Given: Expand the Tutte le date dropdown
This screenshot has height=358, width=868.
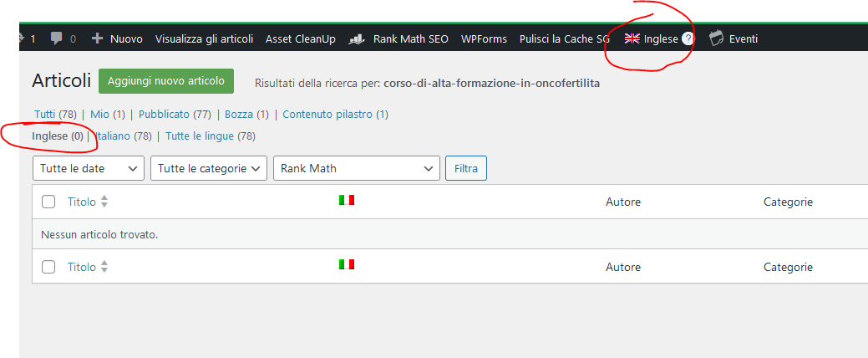Looking at the screenshot, I should pyautogui.click(x=89, y=168).
